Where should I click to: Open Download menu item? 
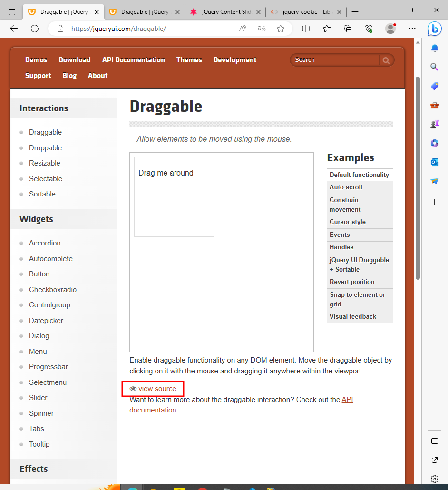[75, 59]
